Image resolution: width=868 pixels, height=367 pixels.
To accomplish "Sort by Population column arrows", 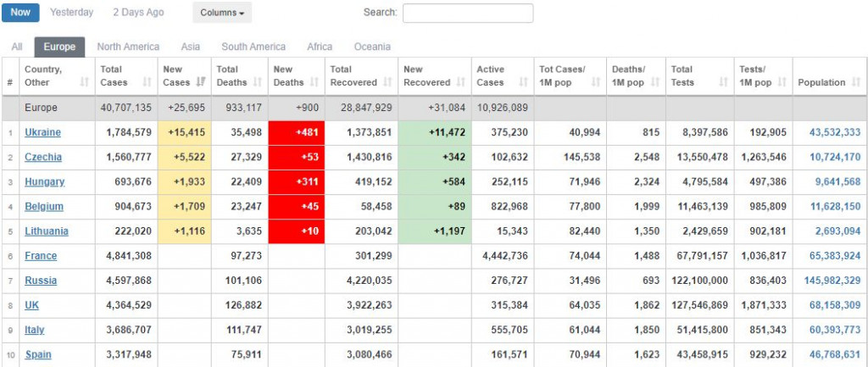I will click(x=854, y=82).
